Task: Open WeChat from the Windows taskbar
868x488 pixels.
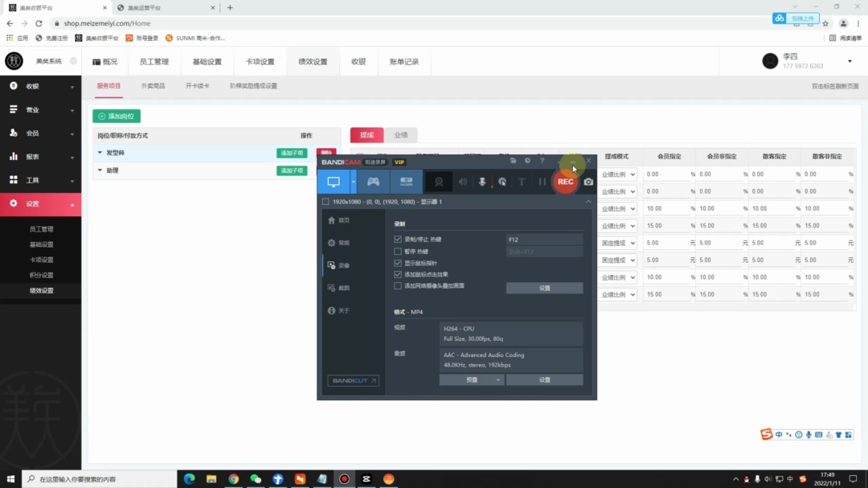Action: point(256,479)
